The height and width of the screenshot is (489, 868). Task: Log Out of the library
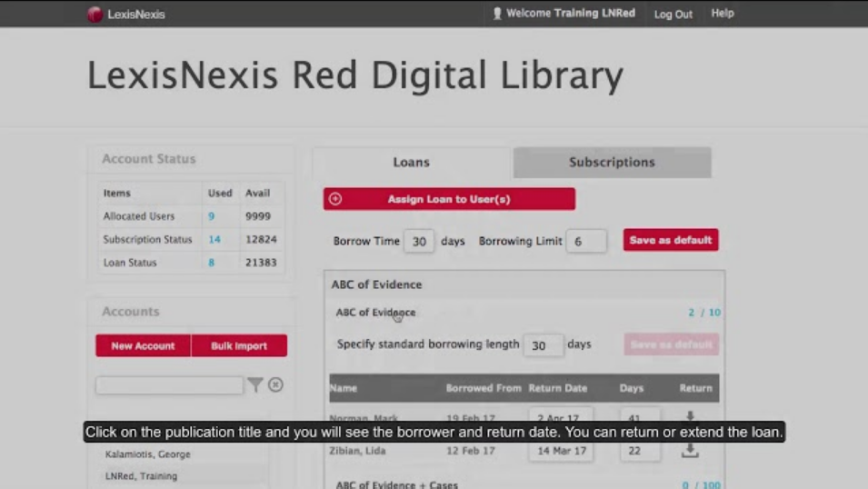(673, 14)
